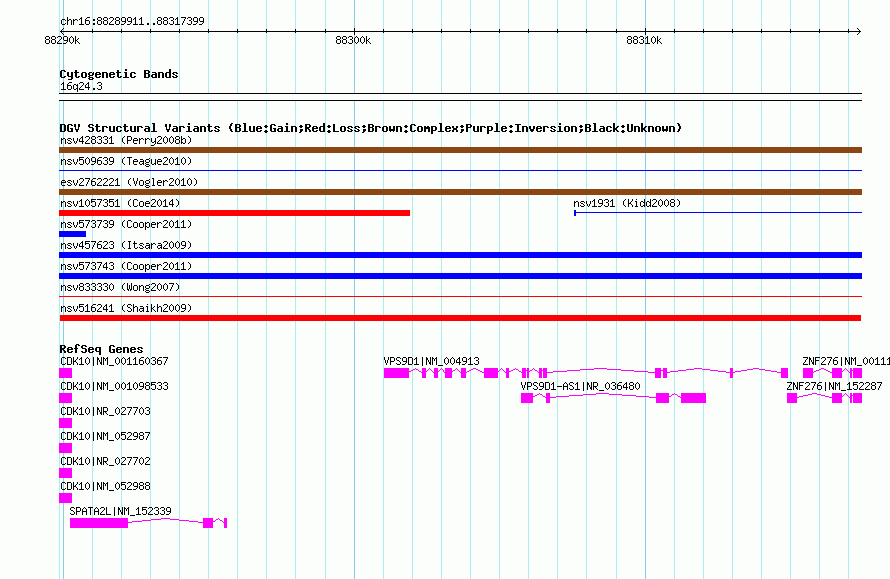The image size is (890, 579).
Task: Click the chr16:88289911..88317399 region label
Action: click(132, 21)
